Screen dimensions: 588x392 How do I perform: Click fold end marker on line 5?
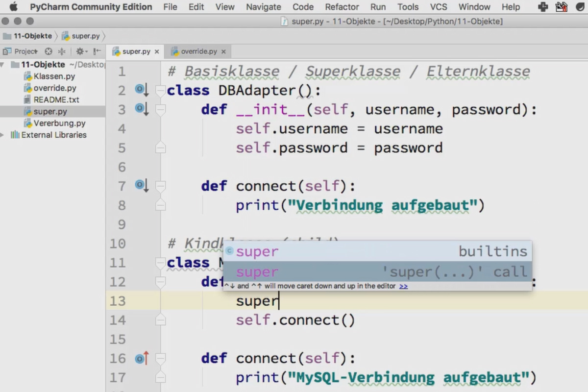pyautogui.click(x=160, y=147)
